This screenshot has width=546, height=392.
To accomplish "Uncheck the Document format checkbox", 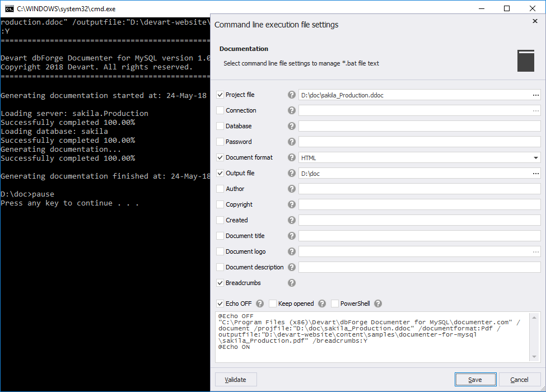I will coord(220,157).
